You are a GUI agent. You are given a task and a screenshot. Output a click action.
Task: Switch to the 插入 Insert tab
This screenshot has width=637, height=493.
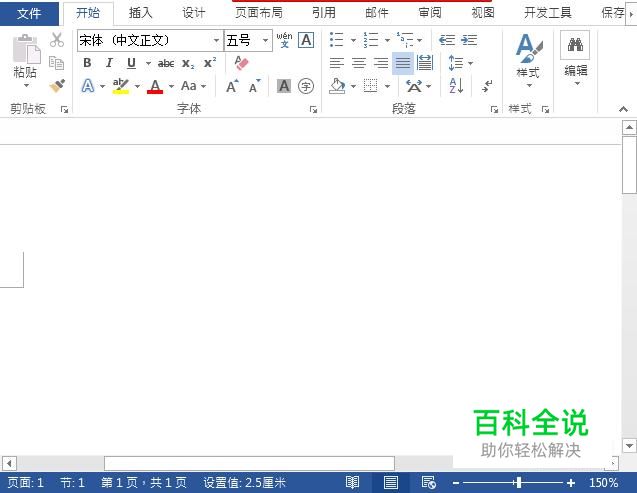pyautogui.click(x=141, y=13)
